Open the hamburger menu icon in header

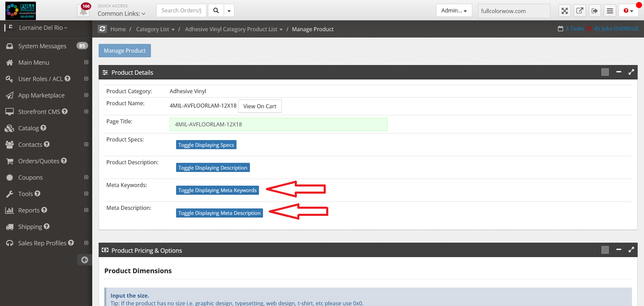point(610,11)
